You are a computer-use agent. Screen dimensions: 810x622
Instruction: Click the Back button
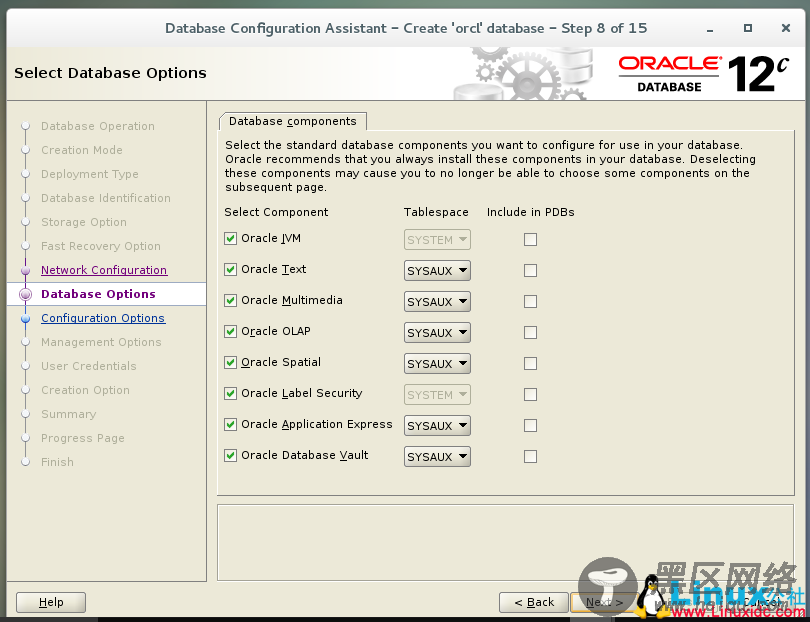[534, 602]
